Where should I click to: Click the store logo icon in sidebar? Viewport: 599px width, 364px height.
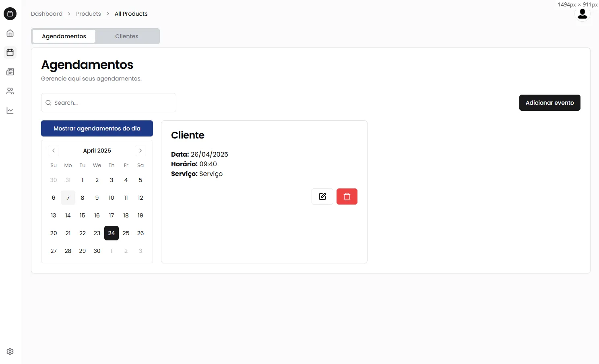coord(10,14)
